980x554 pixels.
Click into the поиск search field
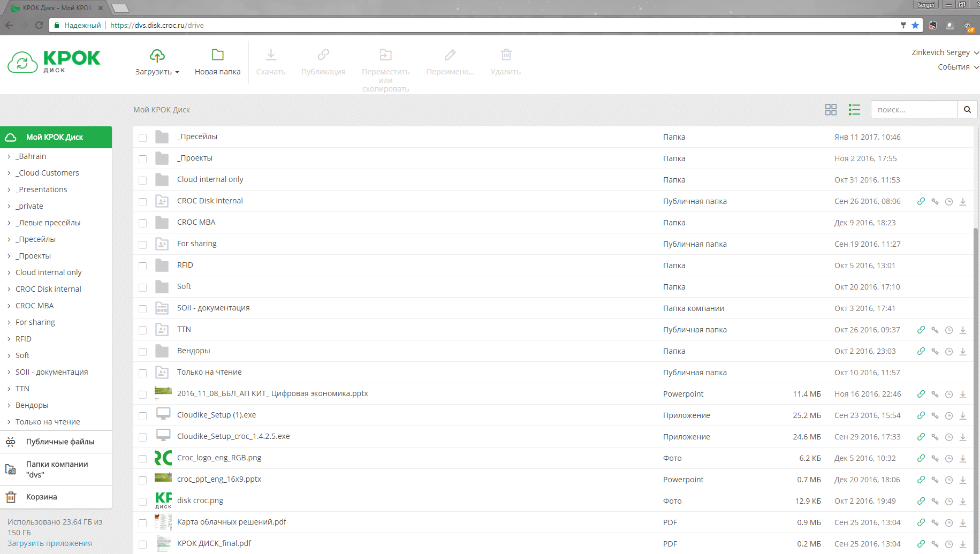point(914,110)
